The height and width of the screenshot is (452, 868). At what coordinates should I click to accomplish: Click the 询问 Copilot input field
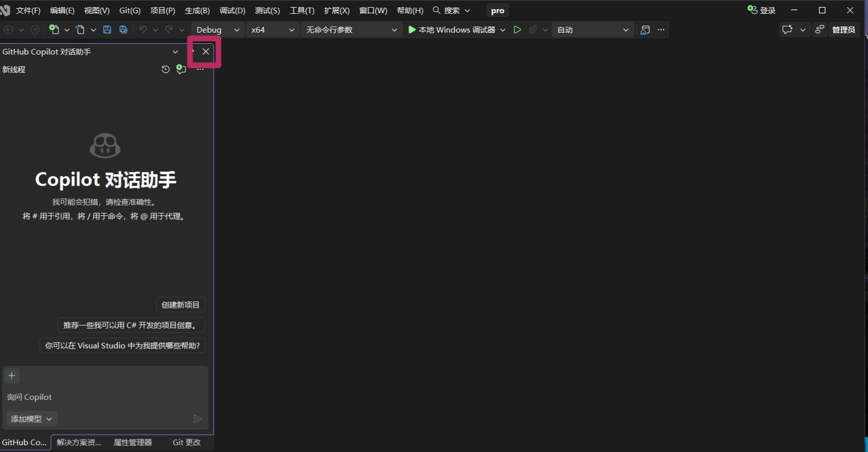tap(105, 397)
